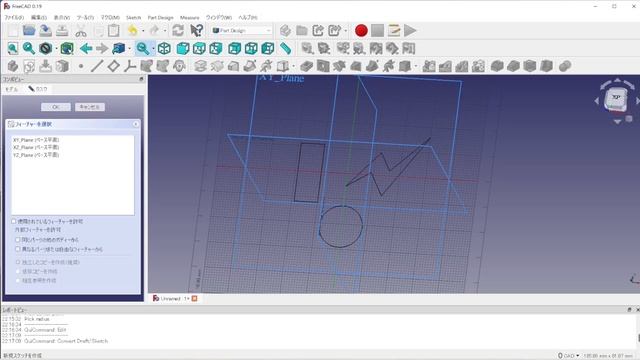Open the ファイル menu

pyautogui.click(x=14, y=18)
